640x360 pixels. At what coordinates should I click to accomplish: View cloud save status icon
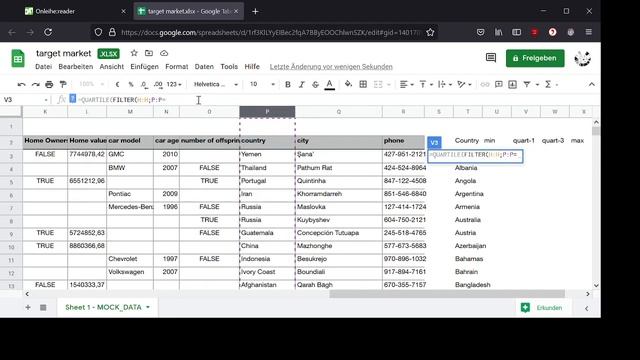coord(164,53)
